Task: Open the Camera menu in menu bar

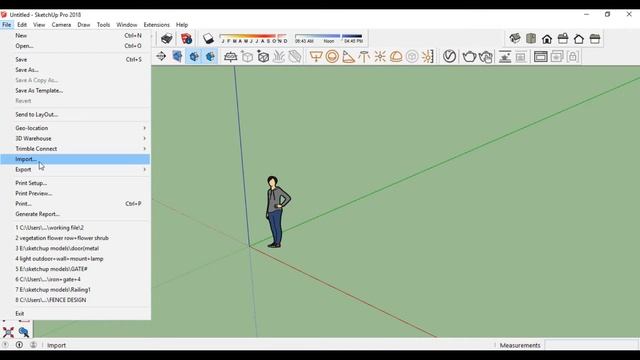Action: point(61,25)
